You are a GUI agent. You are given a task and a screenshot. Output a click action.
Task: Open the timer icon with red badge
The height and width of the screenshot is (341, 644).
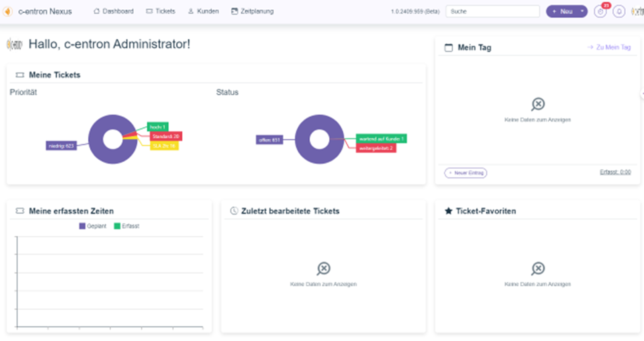click(x=600, y=11)
